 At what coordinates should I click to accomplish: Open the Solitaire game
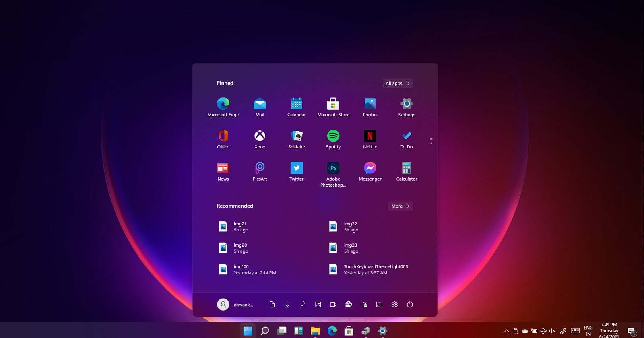pyautogui.click(x=296, y=136)
